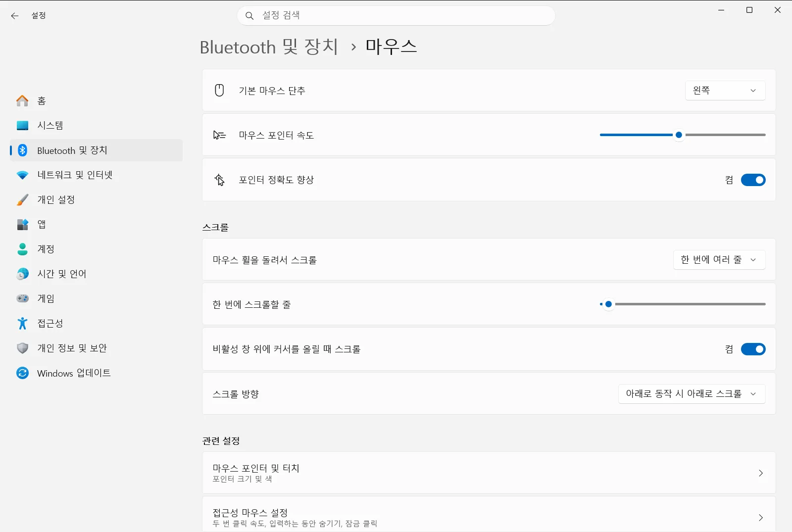This screenshot has width=792, height=532.
Task: Open Windows 업데이트 page
Action: pos(97,373)
